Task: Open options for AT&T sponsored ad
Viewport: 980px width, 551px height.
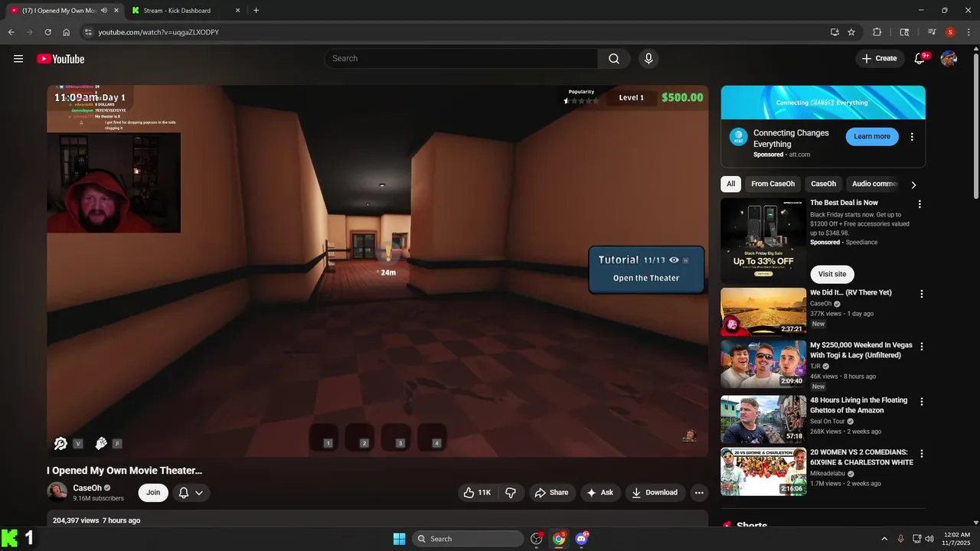Action: pos(912,137)
